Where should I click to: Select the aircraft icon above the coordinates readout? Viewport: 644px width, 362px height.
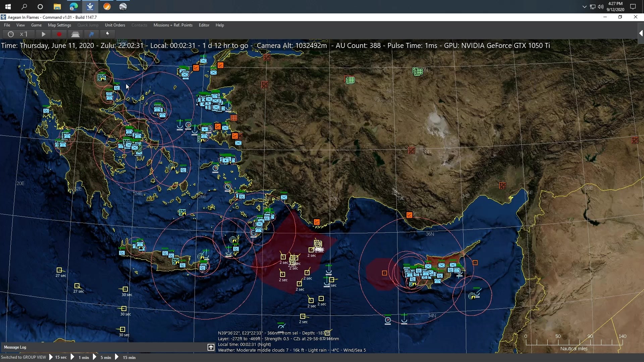[x=281, y=326]
